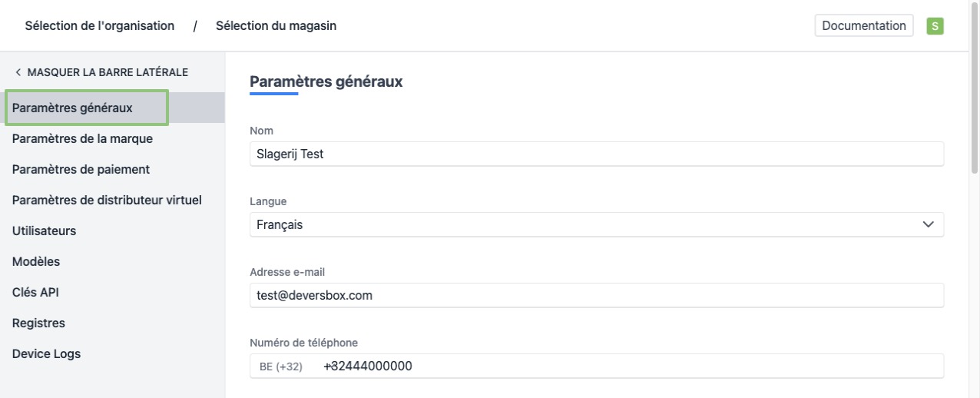Collapse sidebar with Masquer la barre latérale
Screen dimensions: 980x398
[x=101, y=72]
